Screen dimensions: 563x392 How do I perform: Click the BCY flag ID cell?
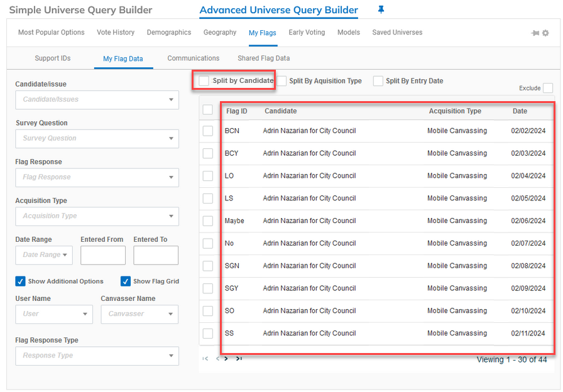[x=231, y=153]
